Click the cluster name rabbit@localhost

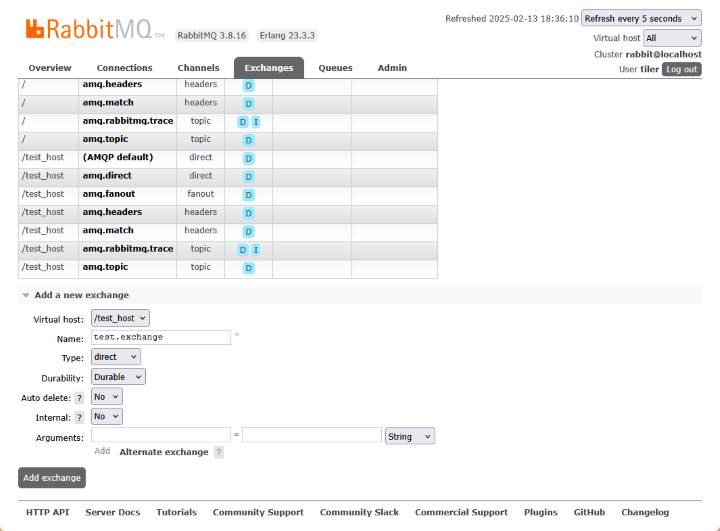click(x=664, y=54)
